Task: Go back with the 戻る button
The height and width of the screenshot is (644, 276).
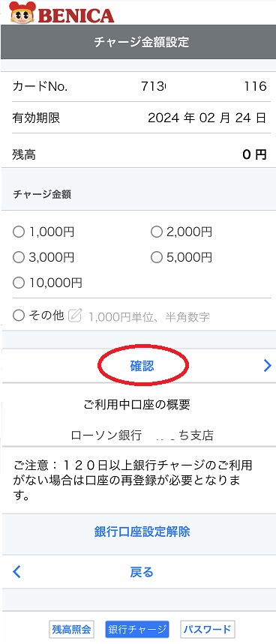Action: click(142, 572)
